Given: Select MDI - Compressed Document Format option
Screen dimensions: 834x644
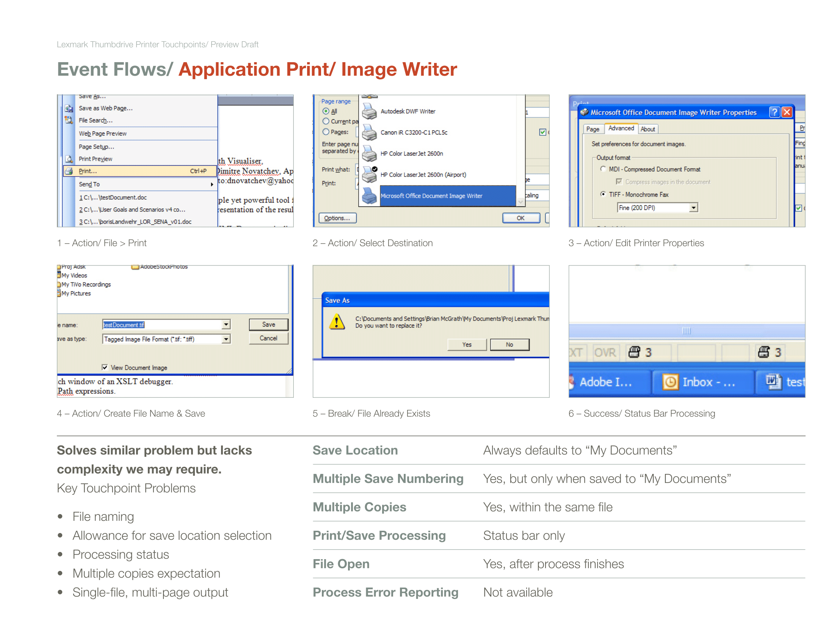Looking at the screenshot, I should click(x=603, y=169).
